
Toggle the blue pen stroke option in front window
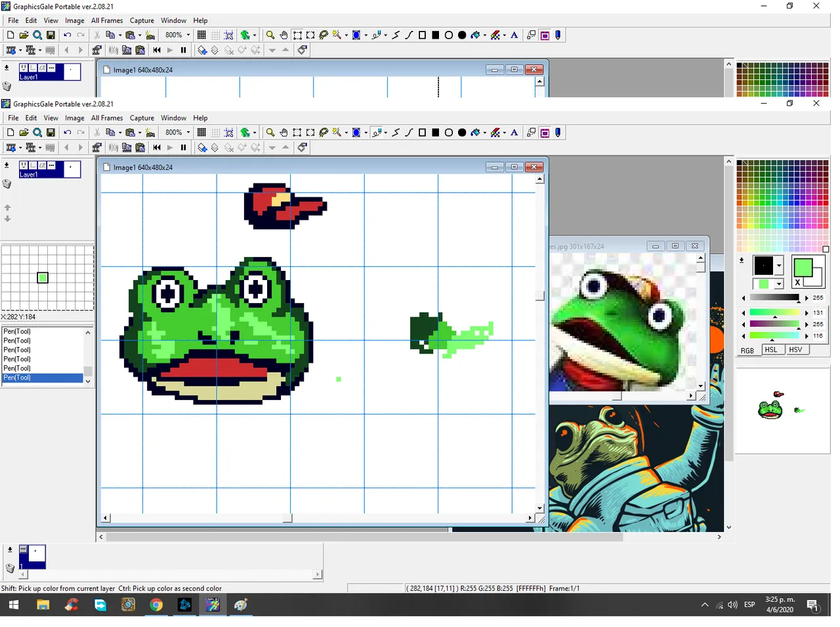[558, 132]
